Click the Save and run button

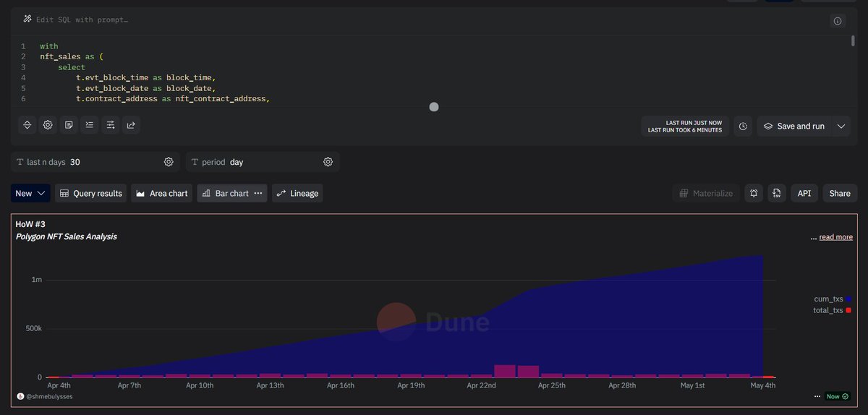click(793, 126)
